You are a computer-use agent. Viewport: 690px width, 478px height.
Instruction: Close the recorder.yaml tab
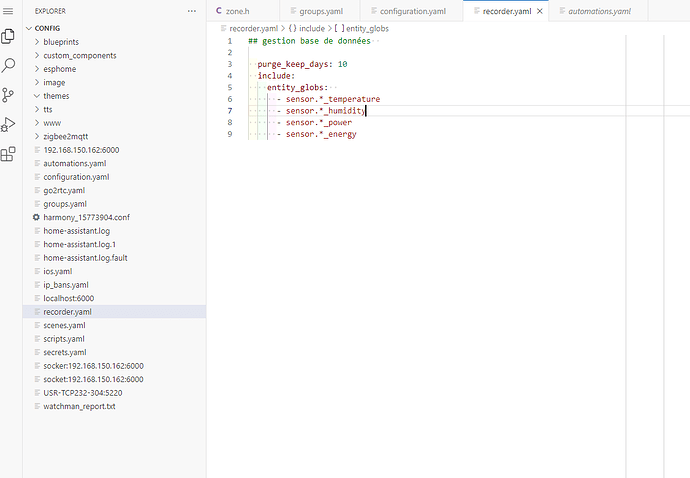(541, 11)
